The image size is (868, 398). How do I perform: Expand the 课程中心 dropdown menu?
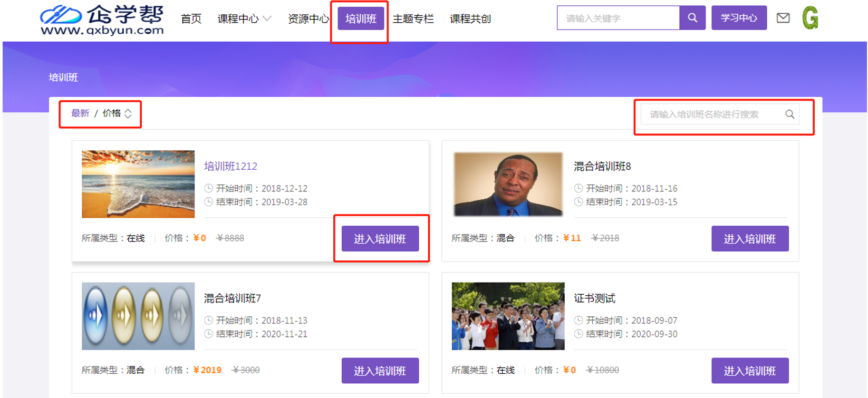pos(244,19)
